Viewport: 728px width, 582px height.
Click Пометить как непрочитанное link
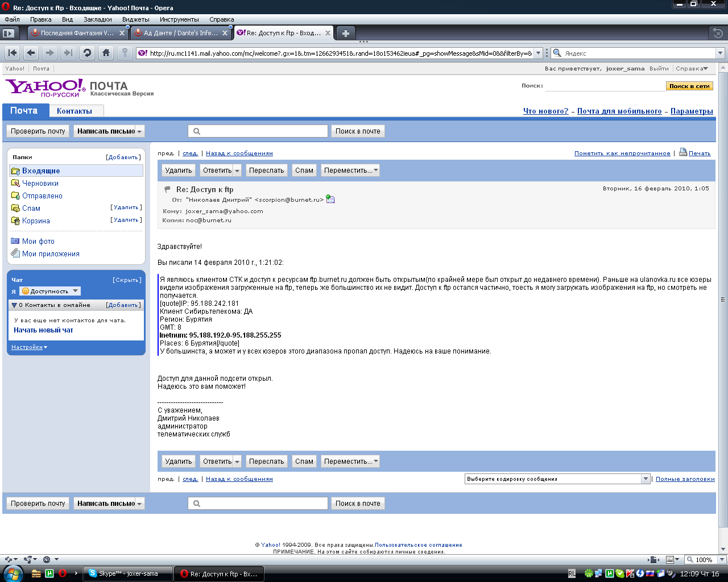622,153
